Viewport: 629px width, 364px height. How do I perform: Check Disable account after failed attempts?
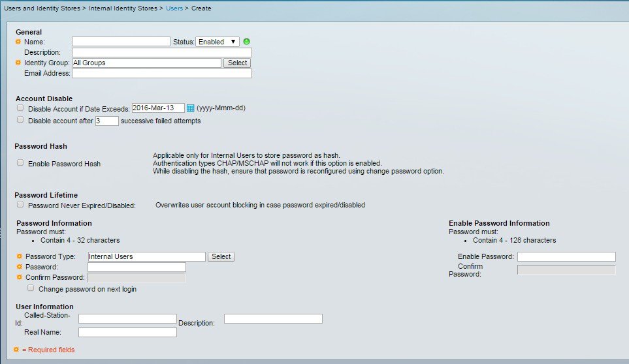[20, 120]
